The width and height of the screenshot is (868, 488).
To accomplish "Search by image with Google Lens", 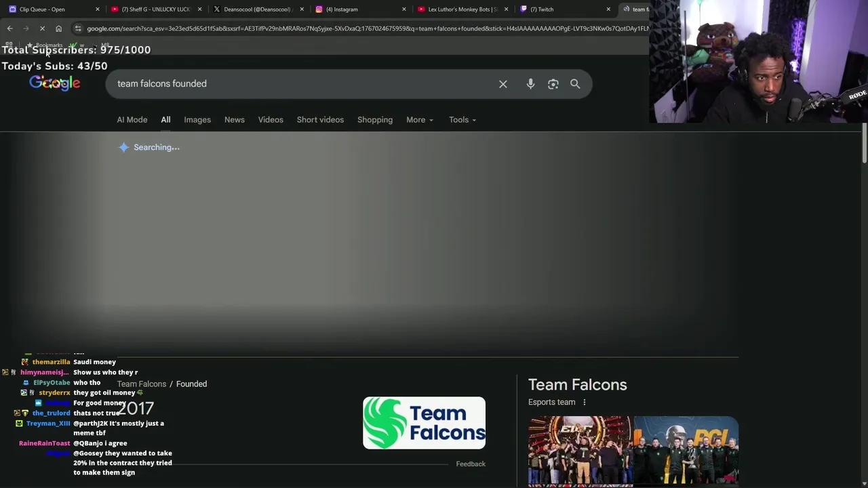I will (553, 84).
